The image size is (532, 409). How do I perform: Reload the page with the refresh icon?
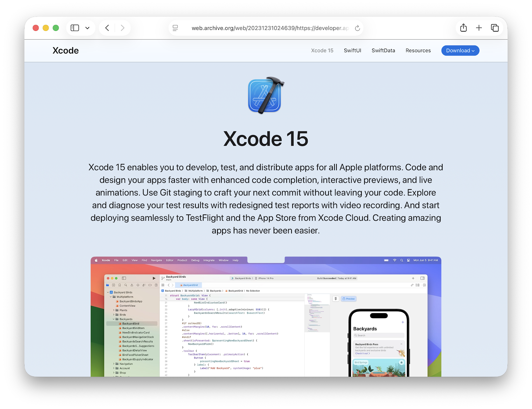[x=357, y=28]
